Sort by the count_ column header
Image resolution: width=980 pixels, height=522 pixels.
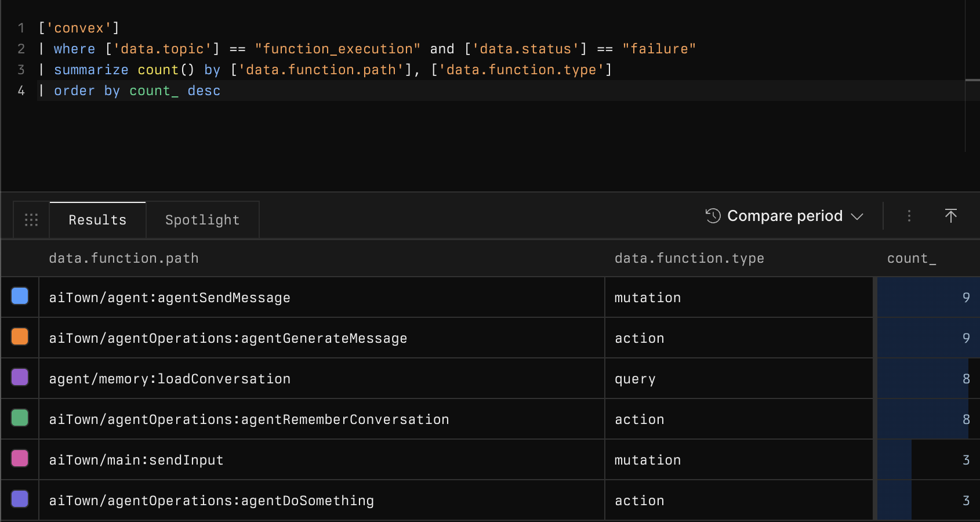(912, 258)
